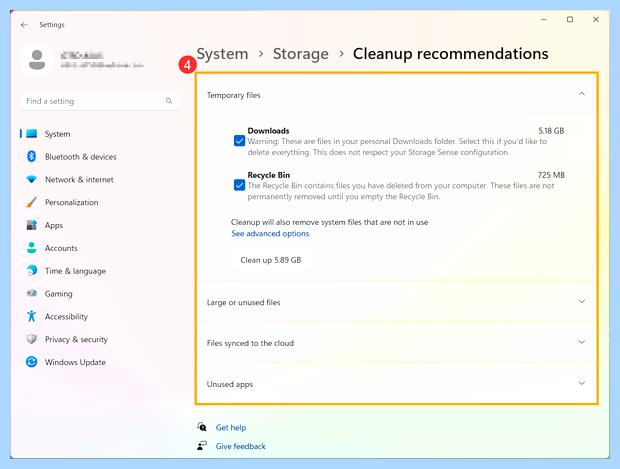Click the Files synced to the cloud label

[250, 343]
